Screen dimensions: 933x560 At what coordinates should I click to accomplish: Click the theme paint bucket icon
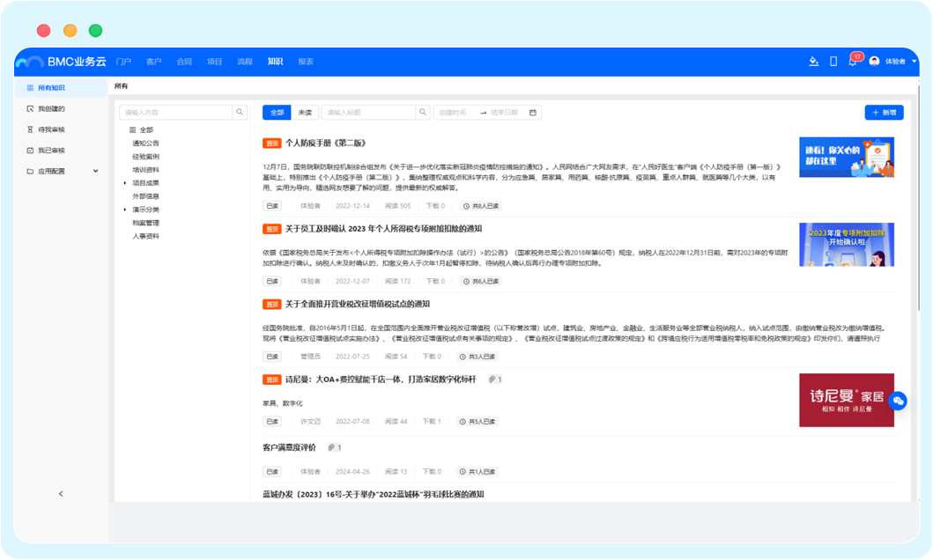(x=814, y=62)
